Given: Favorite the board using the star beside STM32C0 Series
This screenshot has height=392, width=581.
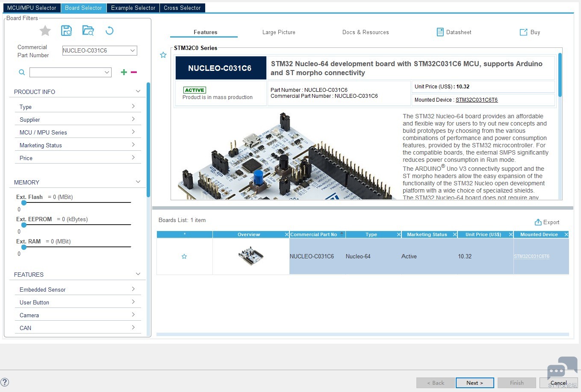Looking at the screenshot, I should [163, 55].
